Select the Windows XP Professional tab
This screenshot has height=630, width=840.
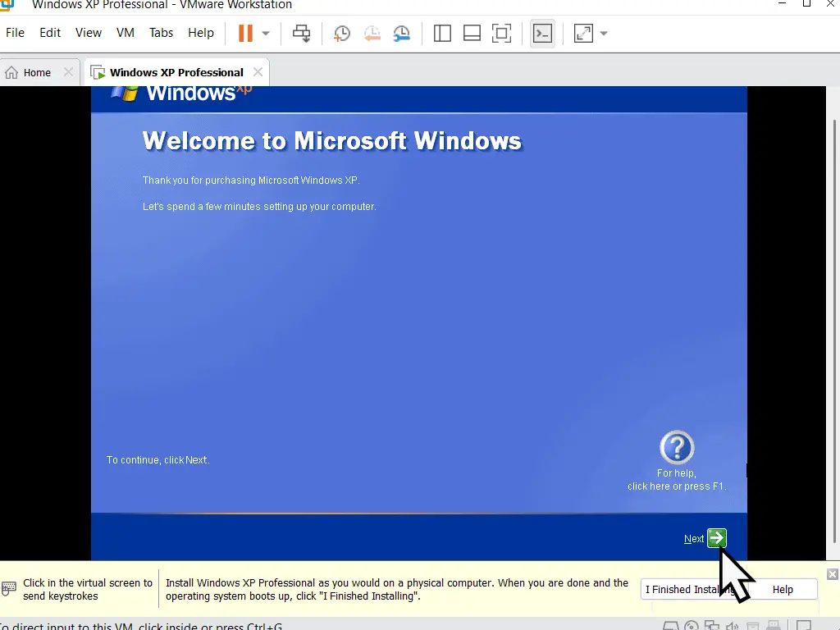(x=176, y=72)
